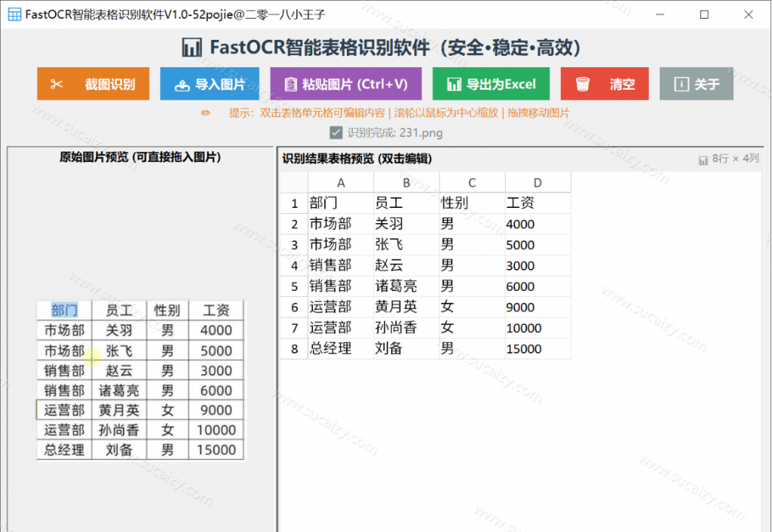
Task: Click 粘贴图片 (Ctrl+V) button text
Action: point(354,84)
